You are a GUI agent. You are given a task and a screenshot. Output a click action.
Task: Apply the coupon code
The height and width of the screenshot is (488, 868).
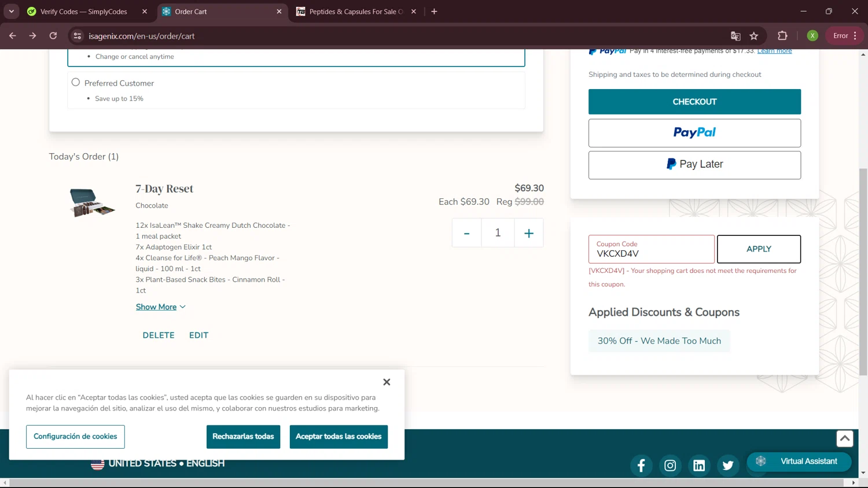click(x=759, y=249)
